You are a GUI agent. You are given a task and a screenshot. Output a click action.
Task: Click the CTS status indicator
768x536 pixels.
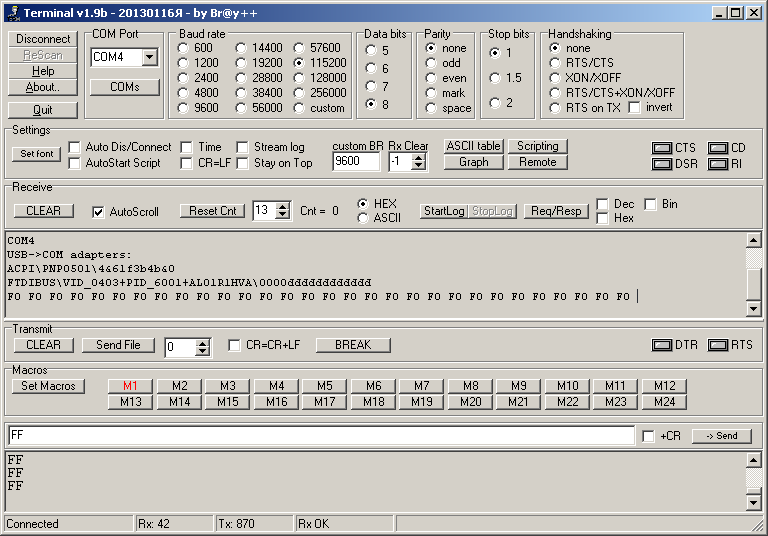pyautogui.click(x=661, y=148)
